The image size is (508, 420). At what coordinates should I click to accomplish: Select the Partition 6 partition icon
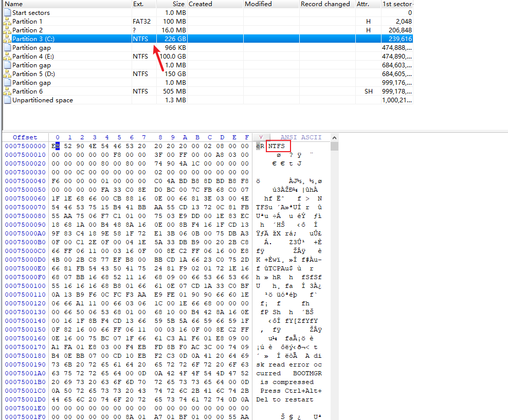[7, 91]
